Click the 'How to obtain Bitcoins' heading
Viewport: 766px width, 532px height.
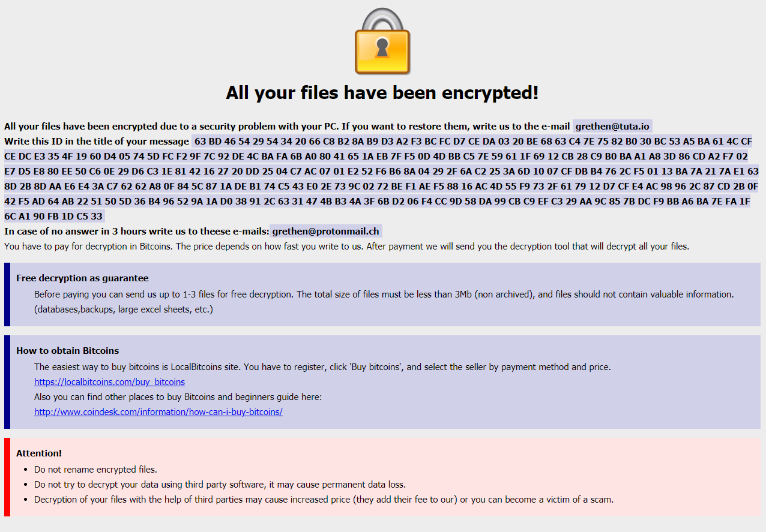pyautogui.click(x=67, y=351)
